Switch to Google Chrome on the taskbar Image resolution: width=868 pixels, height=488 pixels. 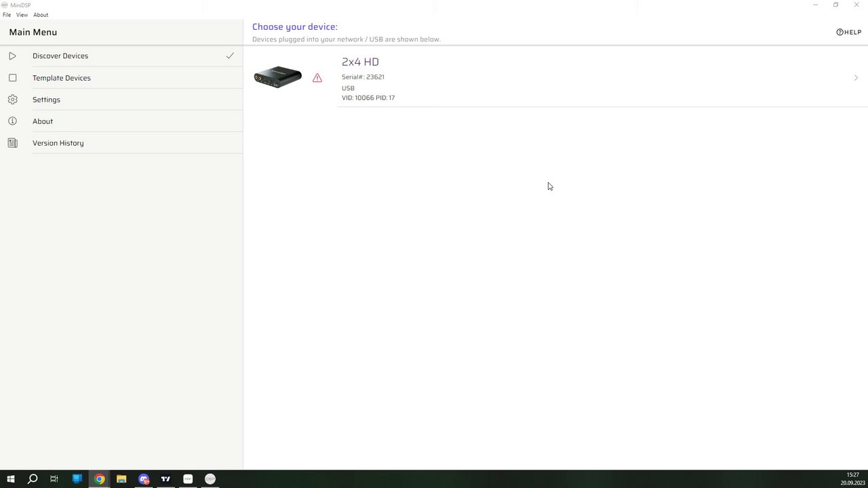(x=99, y=479)
